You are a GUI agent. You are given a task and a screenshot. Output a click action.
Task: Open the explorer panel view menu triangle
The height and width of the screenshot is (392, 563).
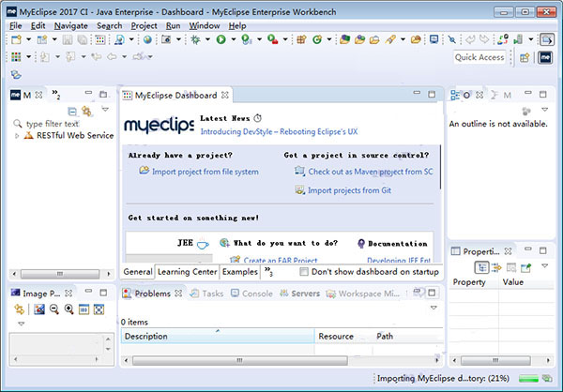(x=105, y=109)
